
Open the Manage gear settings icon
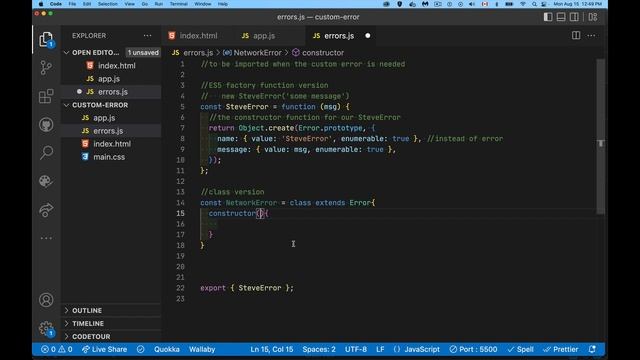tap(46, 329)
